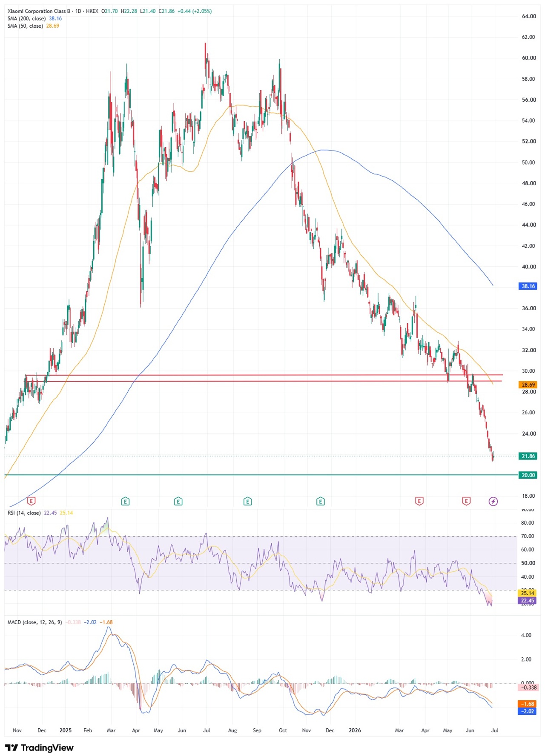
Task: Click the pink -0.338 MACD histogram label
Action: 528,688
